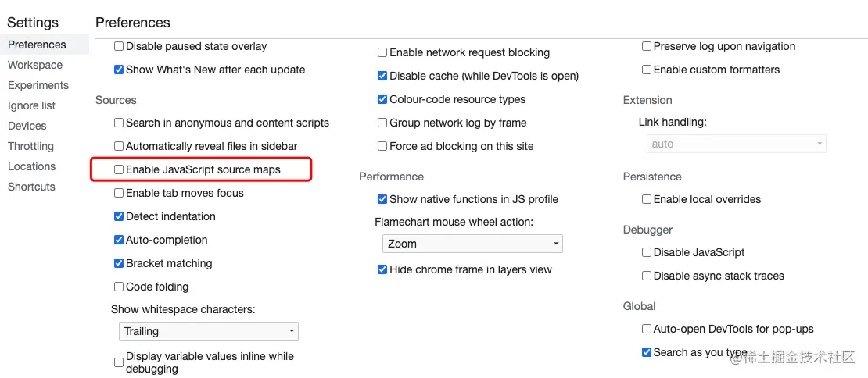Open the Show whitespace characters Trailing dropdown
This screenshot has width=868, height=378.
click(208, 331)
